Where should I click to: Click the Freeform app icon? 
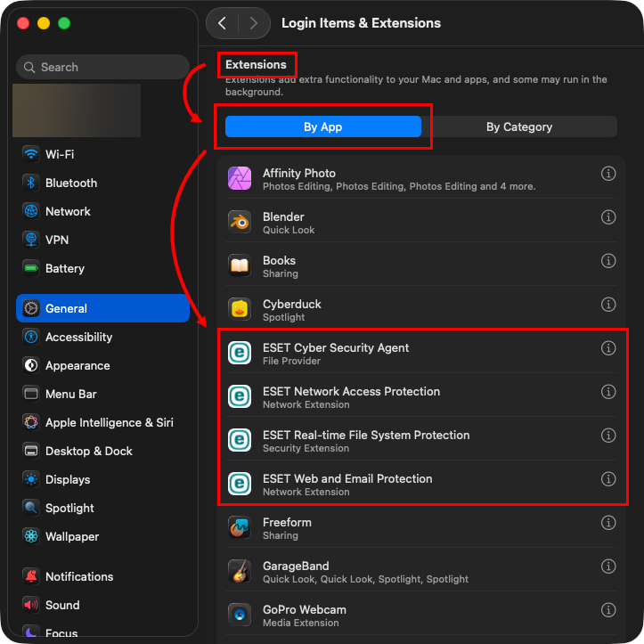click(240, 528)
